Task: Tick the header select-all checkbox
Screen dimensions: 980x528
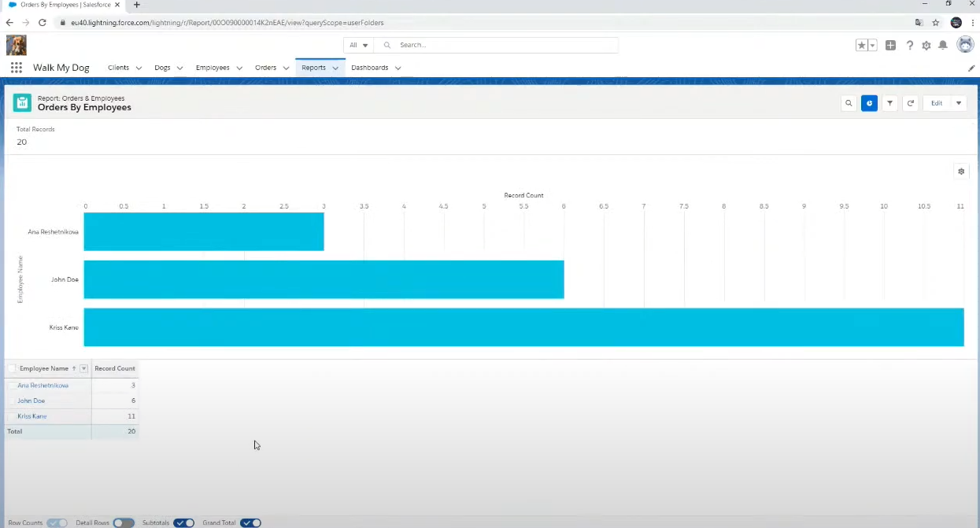Action: point(12,368)
